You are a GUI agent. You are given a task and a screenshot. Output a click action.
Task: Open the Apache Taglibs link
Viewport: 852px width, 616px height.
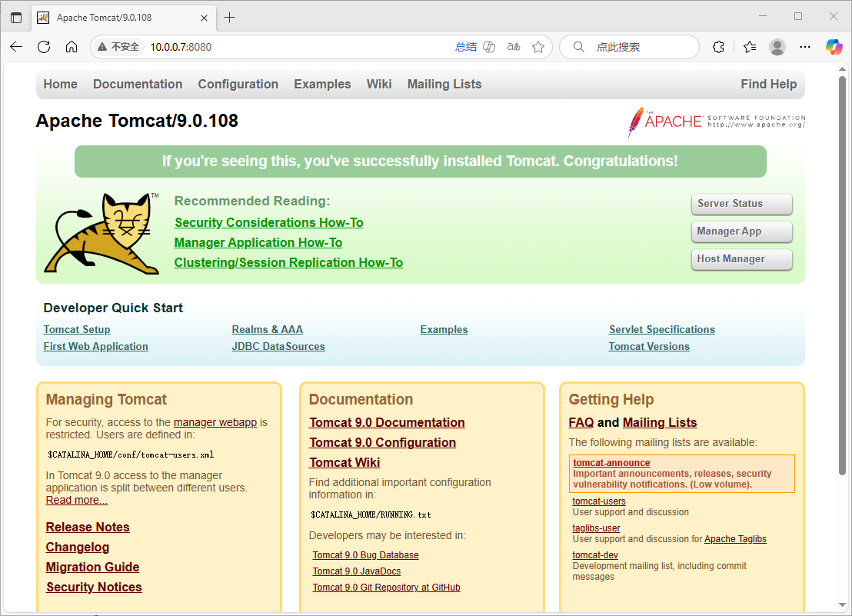pyautogui.click(x=735, y=539)
